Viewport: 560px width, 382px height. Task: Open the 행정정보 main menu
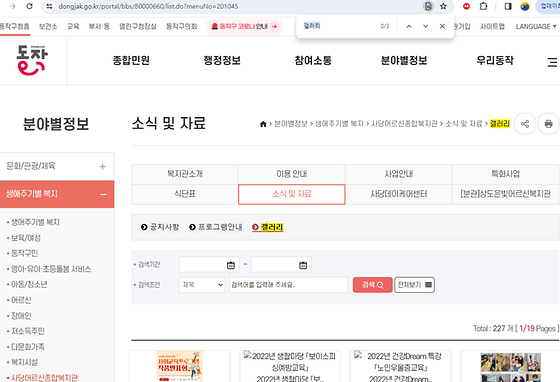point(222,60)
